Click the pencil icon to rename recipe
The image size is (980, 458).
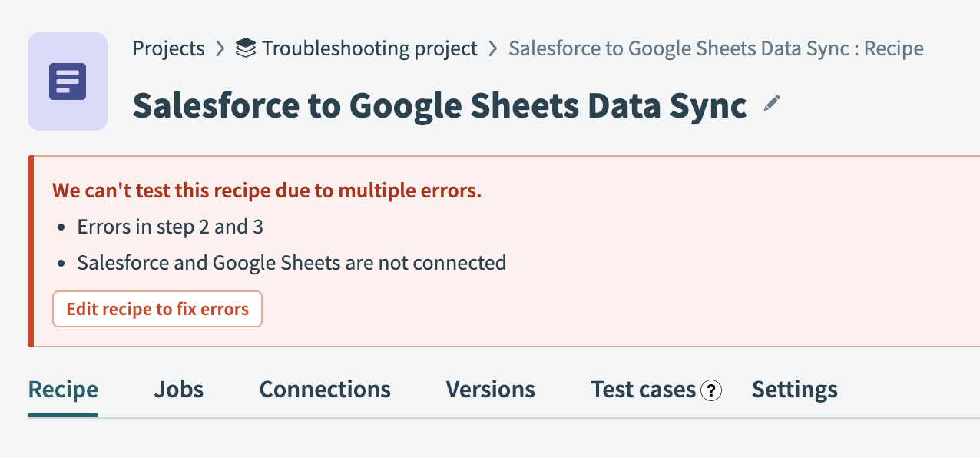(772, 105)
